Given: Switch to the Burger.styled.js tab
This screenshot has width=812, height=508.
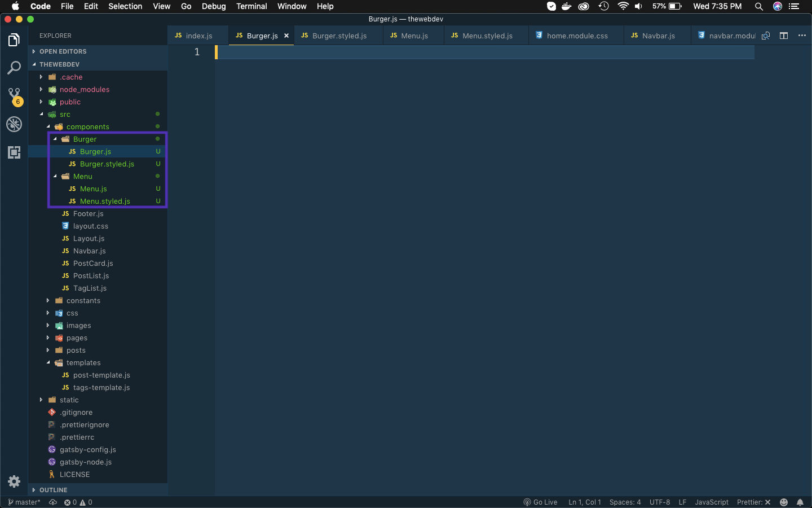Looking at the screenshot, I should tap(338, 36).
